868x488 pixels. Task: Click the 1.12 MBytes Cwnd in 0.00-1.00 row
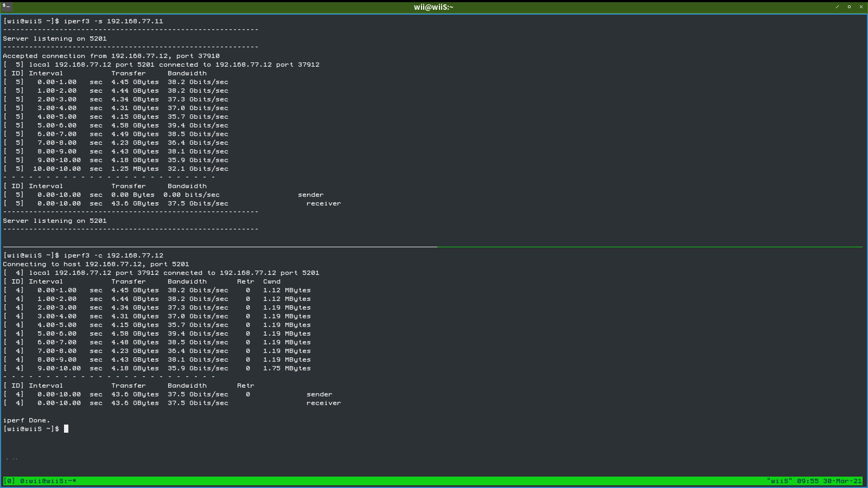pyautogui.click(x=287, y=290)
